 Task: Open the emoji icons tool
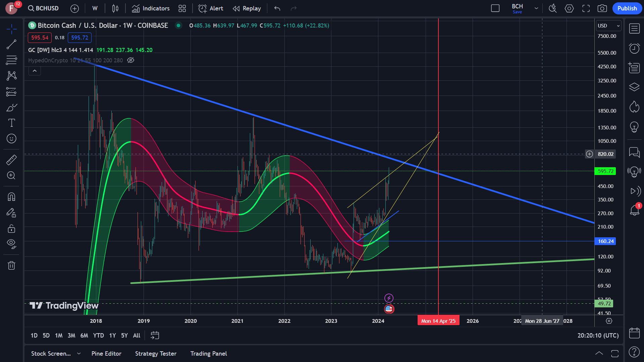[11, 138]
